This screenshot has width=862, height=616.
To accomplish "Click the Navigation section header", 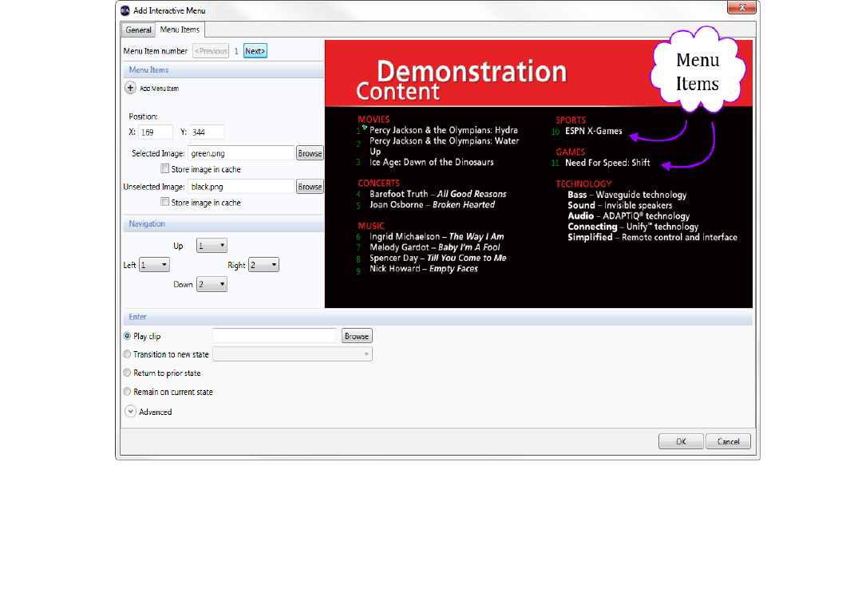I will 223,223.
